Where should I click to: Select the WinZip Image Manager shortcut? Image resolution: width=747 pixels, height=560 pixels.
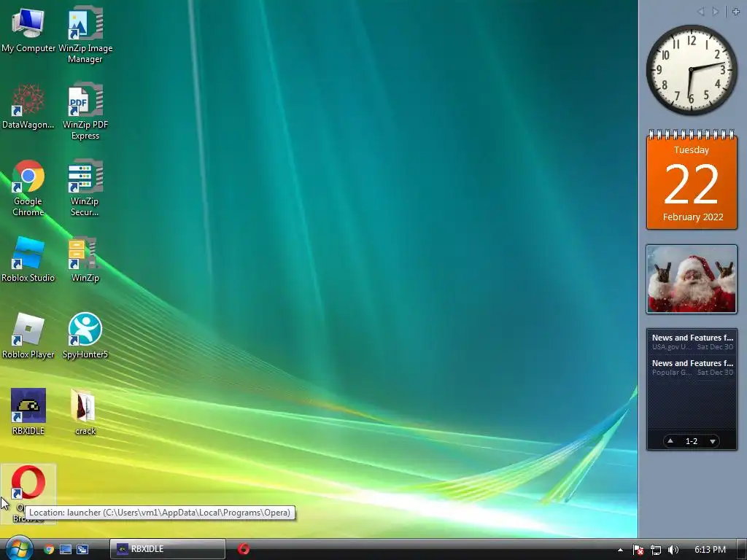point(85,34)
